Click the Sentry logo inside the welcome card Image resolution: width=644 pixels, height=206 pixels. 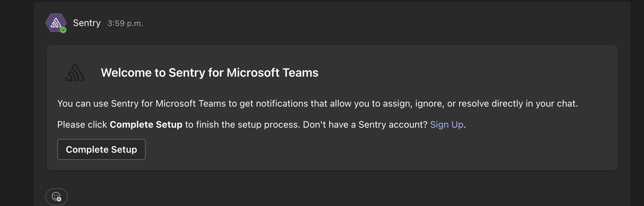[75, 72]
